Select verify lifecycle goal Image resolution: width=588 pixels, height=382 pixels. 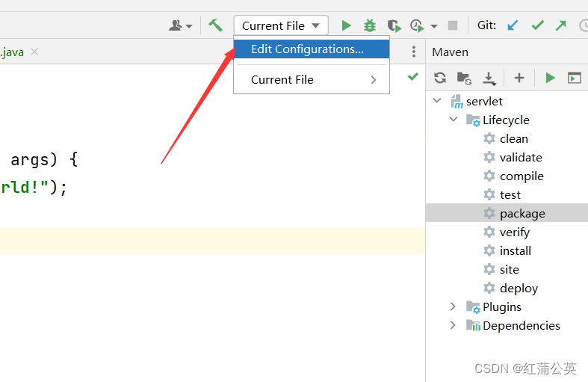[x=515, y=232]
